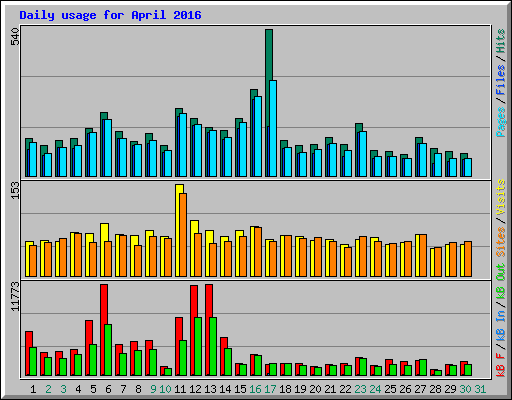Click day label 8 on x-axis
Image resolution: width=512 pixels, height=400 pixels.
pyautogui.click(x=138, y=389)
